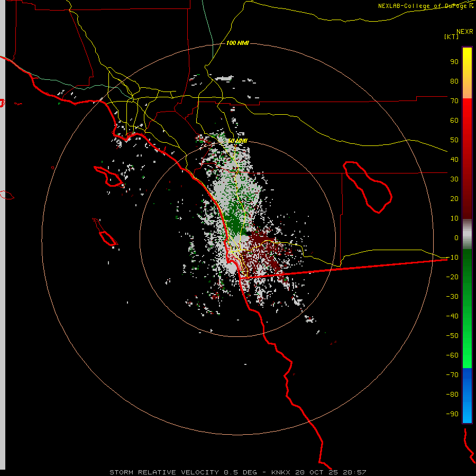Click the dark red outbound velocity area
This screenshot has width=476, height=476.
pyautogui.click(x=261, y=239)
